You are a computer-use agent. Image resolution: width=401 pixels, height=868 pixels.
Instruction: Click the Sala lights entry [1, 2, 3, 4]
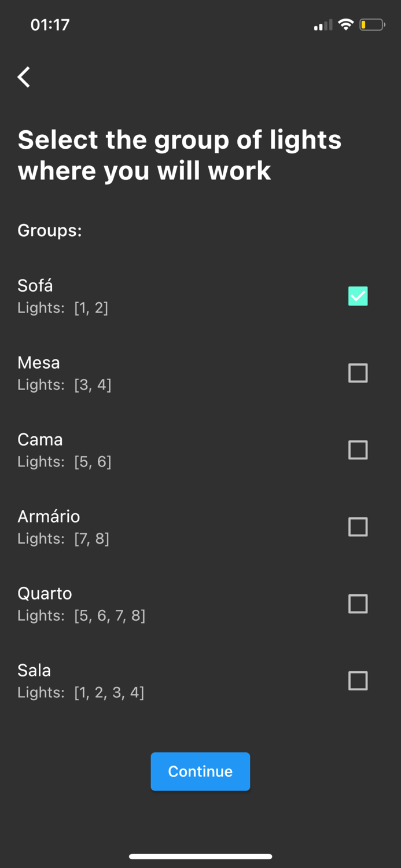pyautogui.click(x=81, y=692)
